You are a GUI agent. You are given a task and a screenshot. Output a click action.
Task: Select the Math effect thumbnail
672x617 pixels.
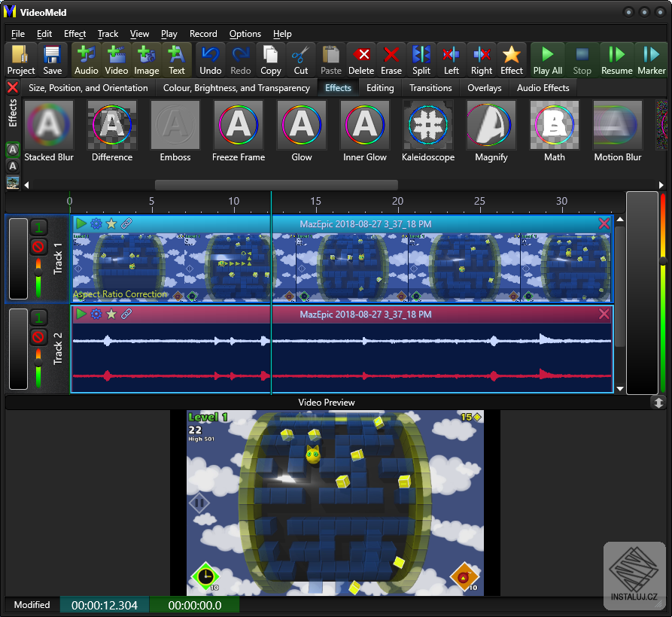pyautogui.click(x=555, y=125)
